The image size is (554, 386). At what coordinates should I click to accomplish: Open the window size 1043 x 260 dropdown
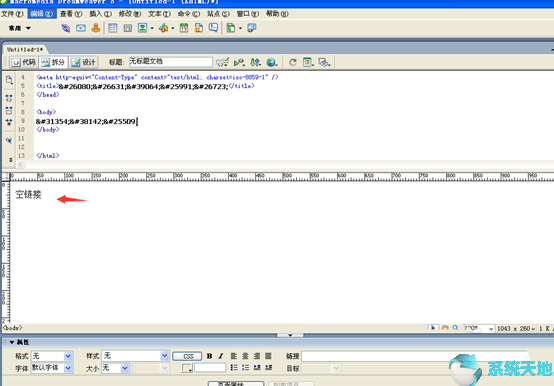tap(516, 328)
